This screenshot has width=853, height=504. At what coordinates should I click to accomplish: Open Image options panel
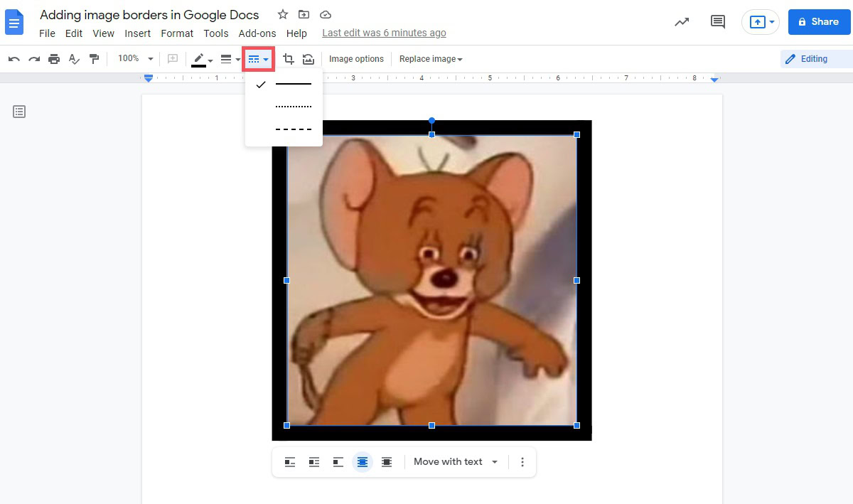point(356,59)
